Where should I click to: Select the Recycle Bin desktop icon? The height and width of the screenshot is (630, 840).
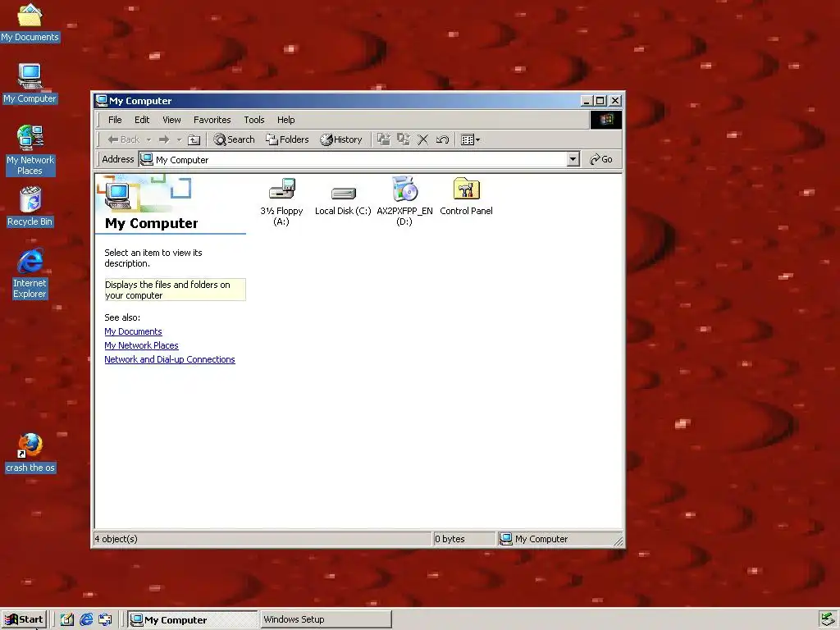[x=30, y=206]
